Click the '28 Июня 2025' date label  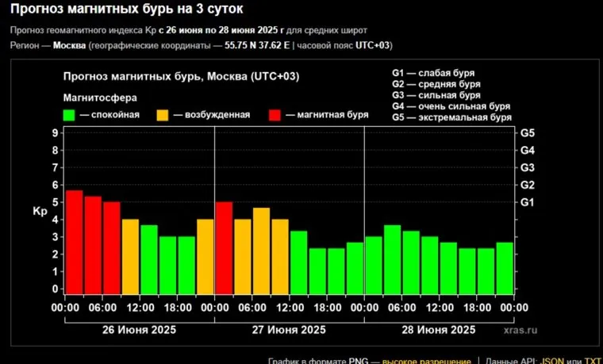(x=439, y=329)
